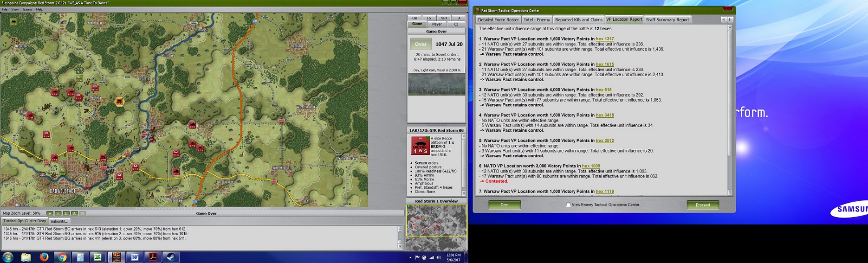Screen dimensions: 868x263
Task: Open Reported Kills and Claims tab
Action: [578, 19]
